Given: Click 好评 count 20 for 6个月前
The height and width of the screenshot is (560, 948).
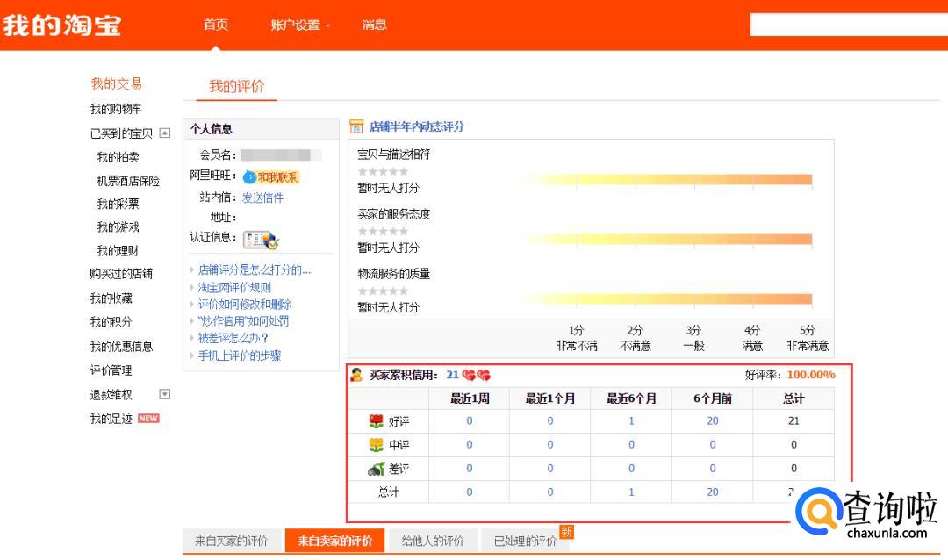Looking at the screenshot, I should click(713, 421).
